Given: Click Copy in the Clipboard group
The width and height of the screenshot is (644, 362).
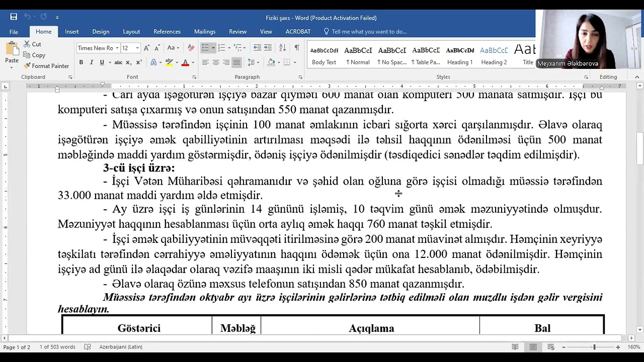Looking at the screenshot, I should click(x=35, y=55).
